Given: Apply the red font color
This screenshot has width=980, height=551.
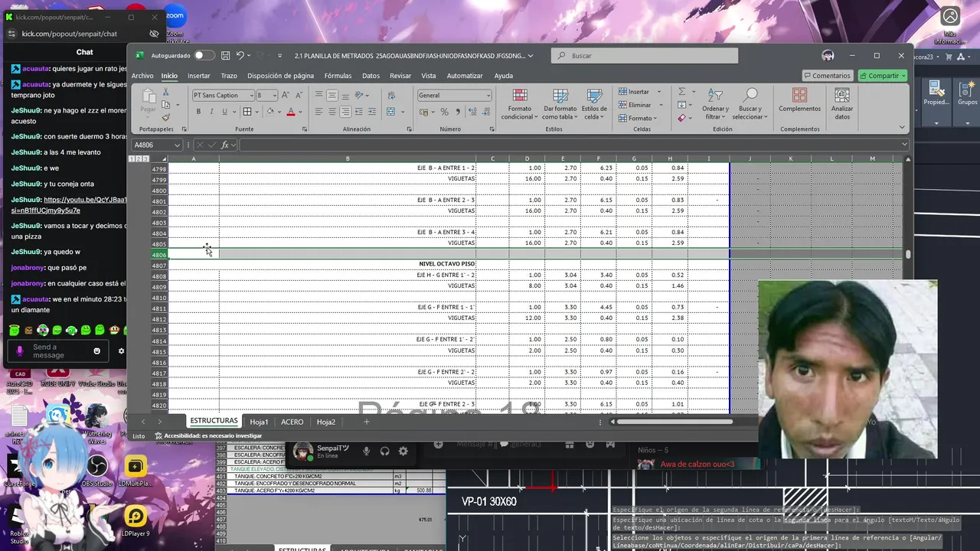Looking at the screenshot, I should (290, 112).
